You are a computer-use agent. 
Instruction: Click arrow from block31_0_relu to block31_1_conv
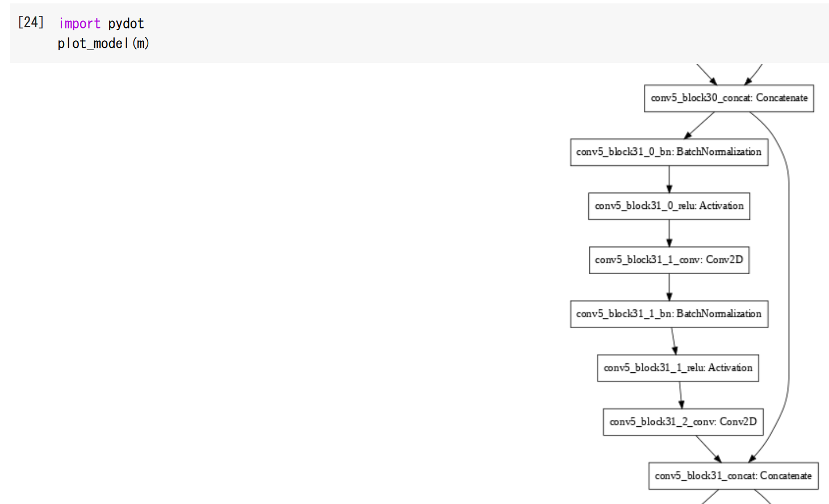point(669,233)
